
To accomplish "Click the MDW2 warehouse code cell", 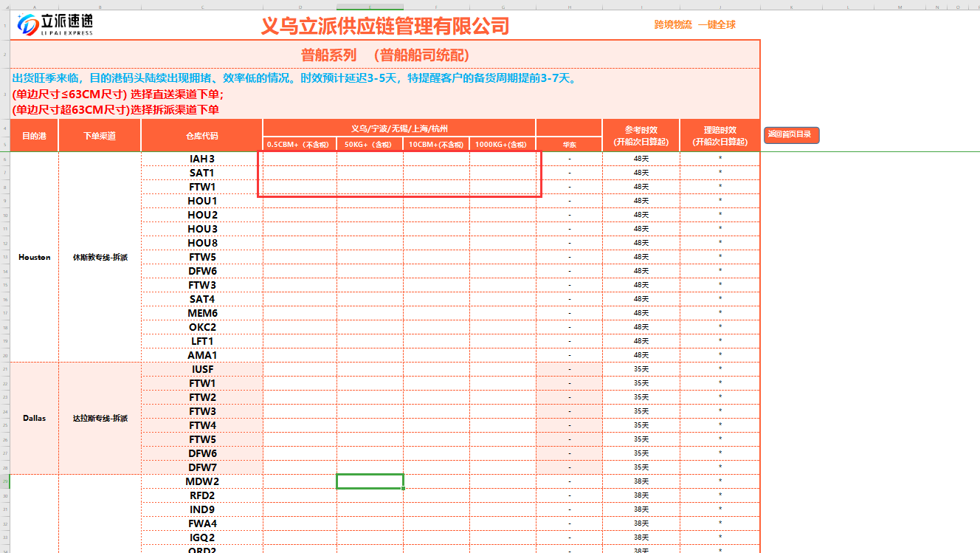I will coord(201,481).
